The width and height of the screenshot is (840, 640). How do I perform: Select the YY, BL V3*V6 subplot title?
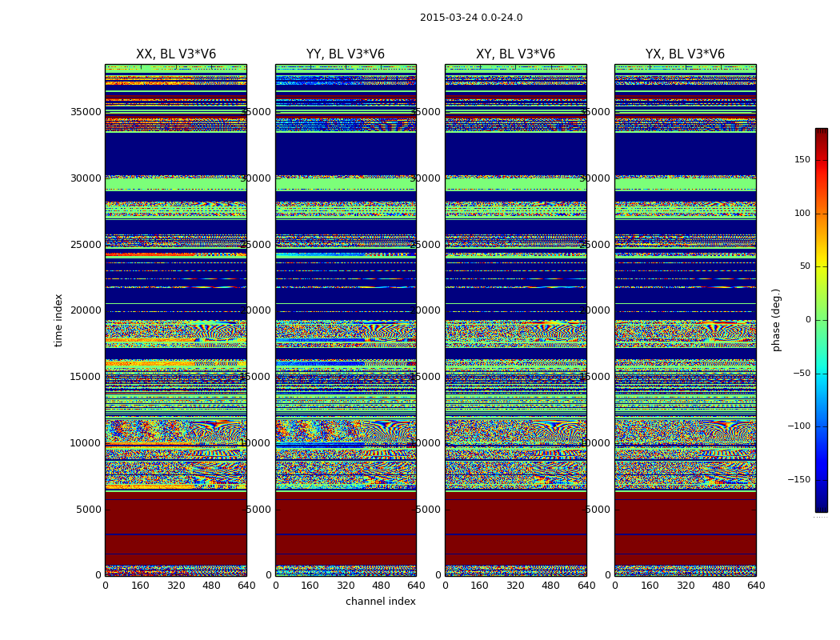coord(346,54)
